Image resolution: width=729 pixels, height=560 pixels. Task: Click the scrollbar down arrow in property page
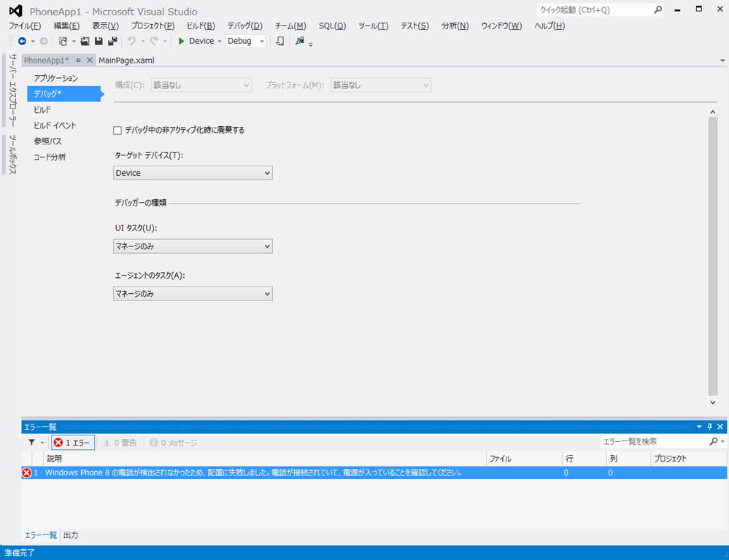coord(713,402)
